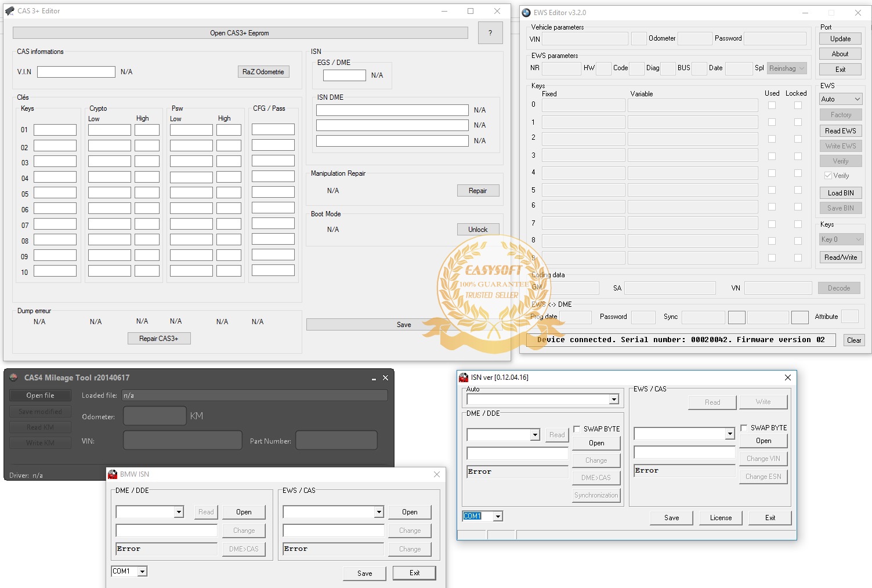Click BMW ISN window title icon
Screen dimensions: 872x588
113,474
